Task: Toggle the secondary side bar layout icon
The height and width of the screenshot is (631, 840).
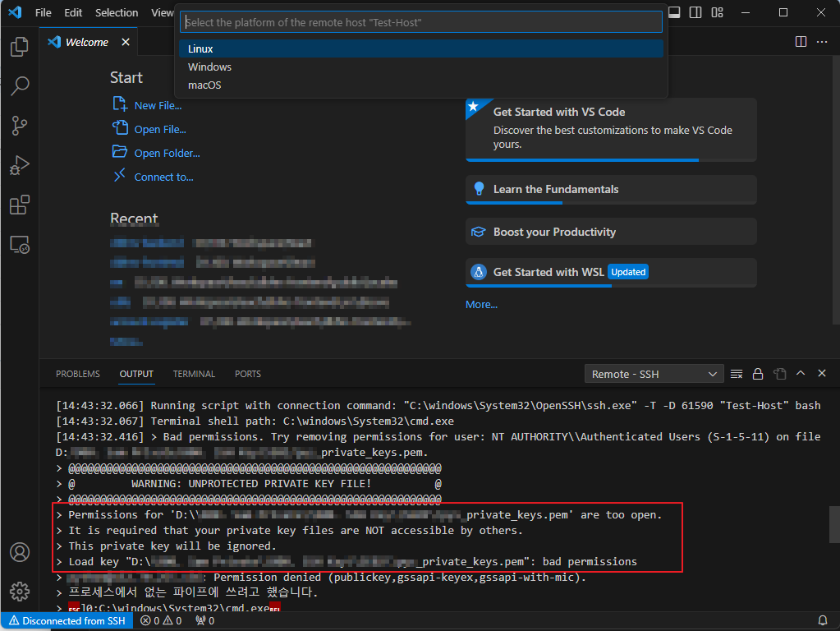Action: pos(695,12)
